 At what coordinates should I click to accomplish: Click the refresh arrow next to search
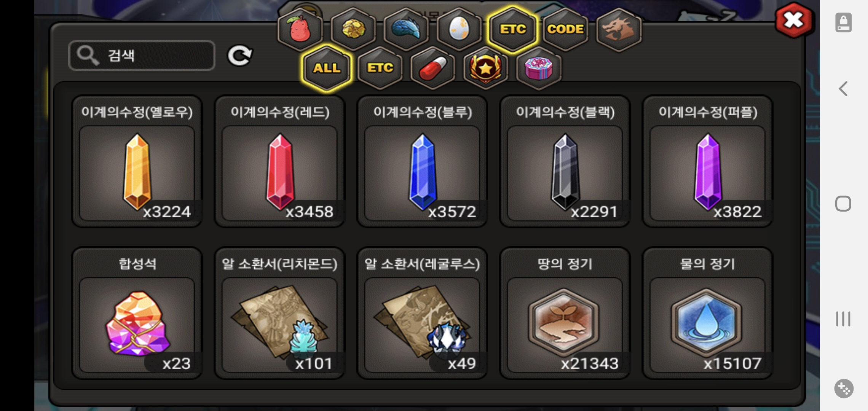(240, 56)
